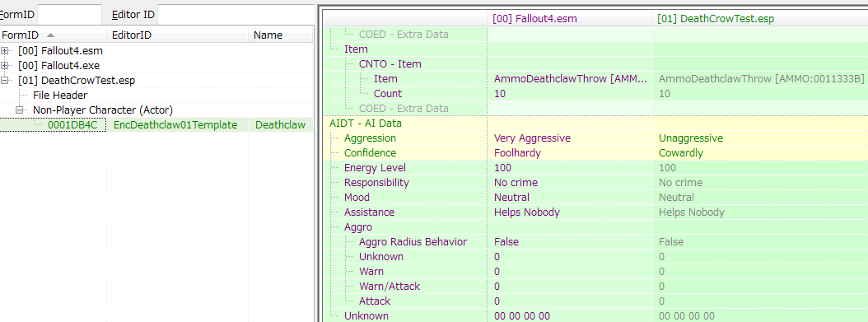Expand the first Fallout4.esm tree node
868x322 pixels.
click(x=5, y=50)
